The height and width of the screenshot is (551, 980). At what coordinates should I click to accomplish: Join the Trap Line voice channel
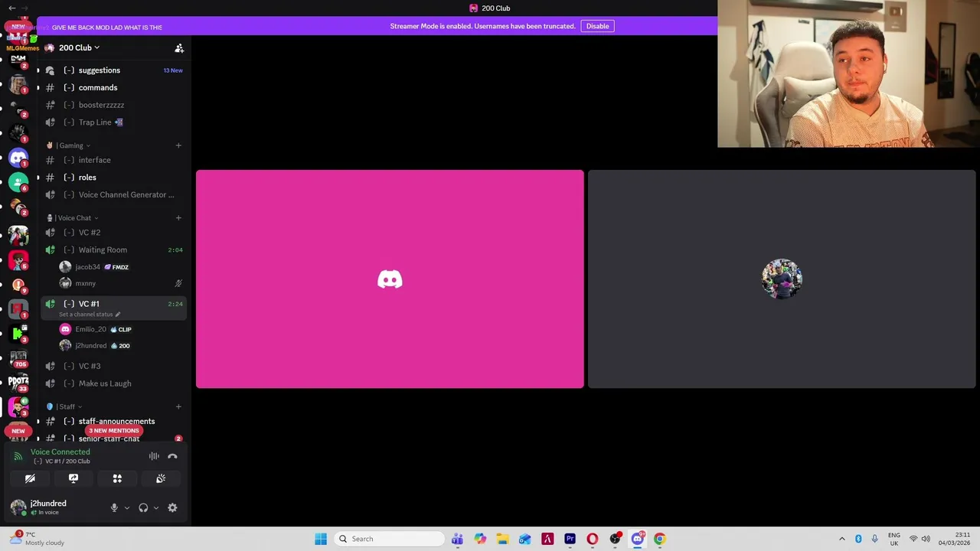point(113,122)
